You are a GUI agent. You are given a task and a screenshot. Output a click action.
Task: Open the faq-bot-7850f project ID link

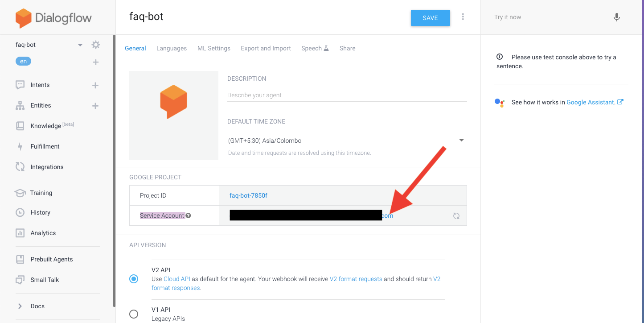point(248,195)
